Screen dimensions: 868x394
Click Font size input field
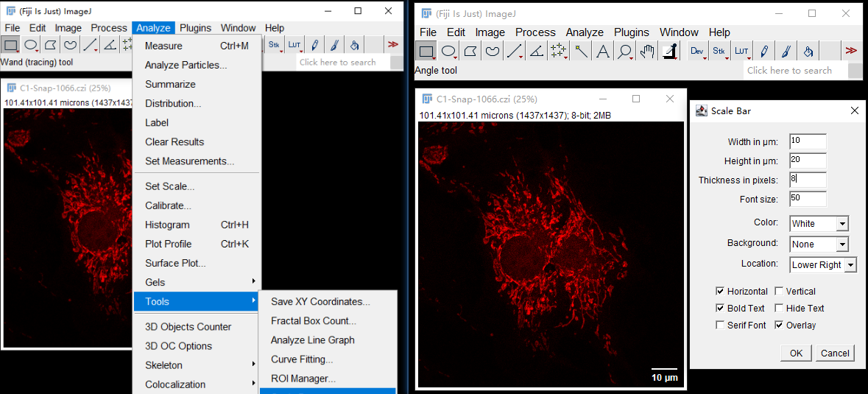(808, 200)
